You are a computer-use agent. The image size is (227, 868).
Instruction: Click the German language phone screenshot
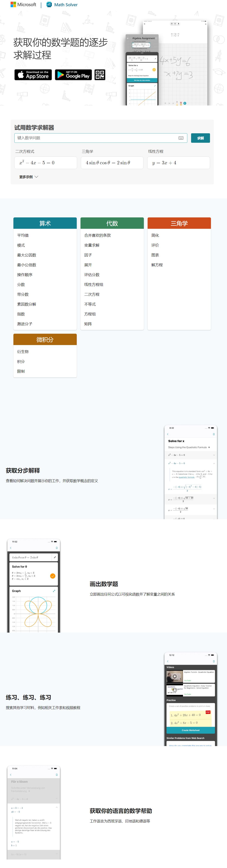34,812
